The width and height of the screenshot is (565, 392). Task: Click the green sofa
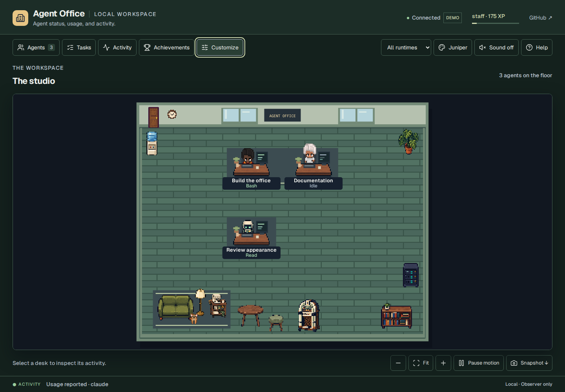coord(175,307)
